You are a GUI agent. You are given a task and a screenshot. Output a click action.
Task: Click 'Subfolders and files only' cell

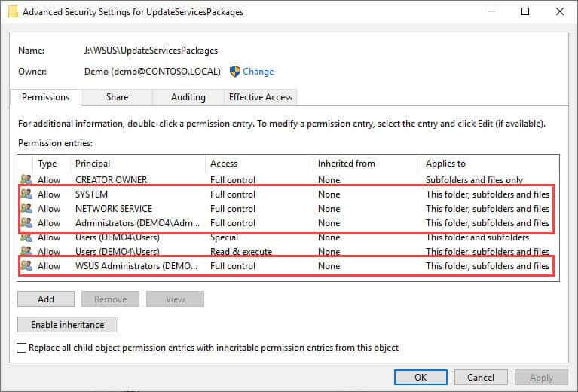474,180
